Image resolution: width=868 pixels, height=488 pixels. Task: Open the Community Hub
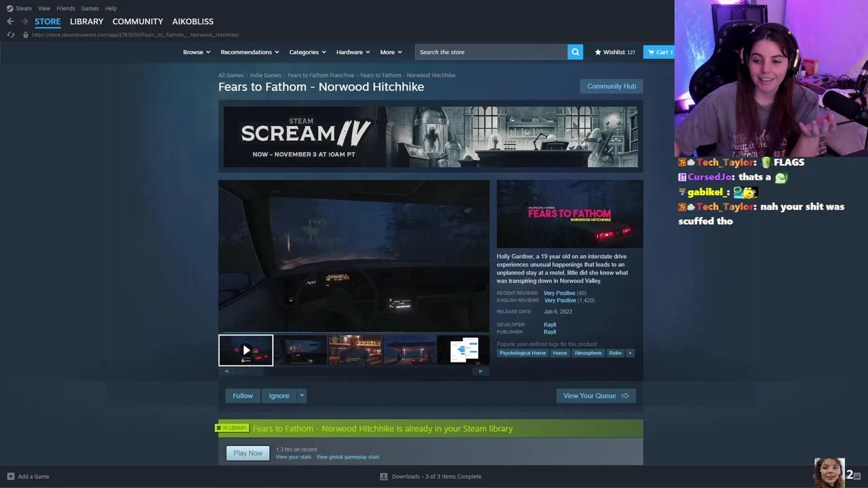(612, 86)
